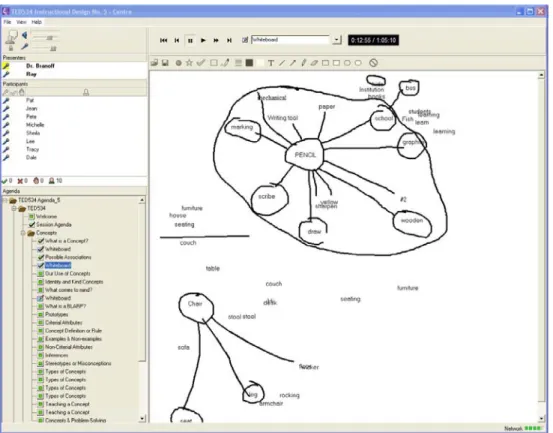The image size is (553, 433).
Task: Click the pause playback button
Action: pos(190,41)
